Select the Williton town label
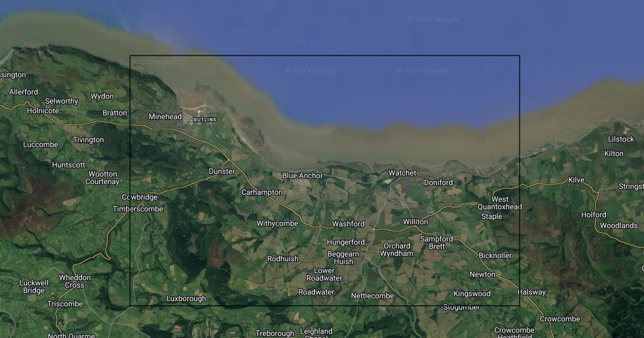 click(x=415, y=222)
